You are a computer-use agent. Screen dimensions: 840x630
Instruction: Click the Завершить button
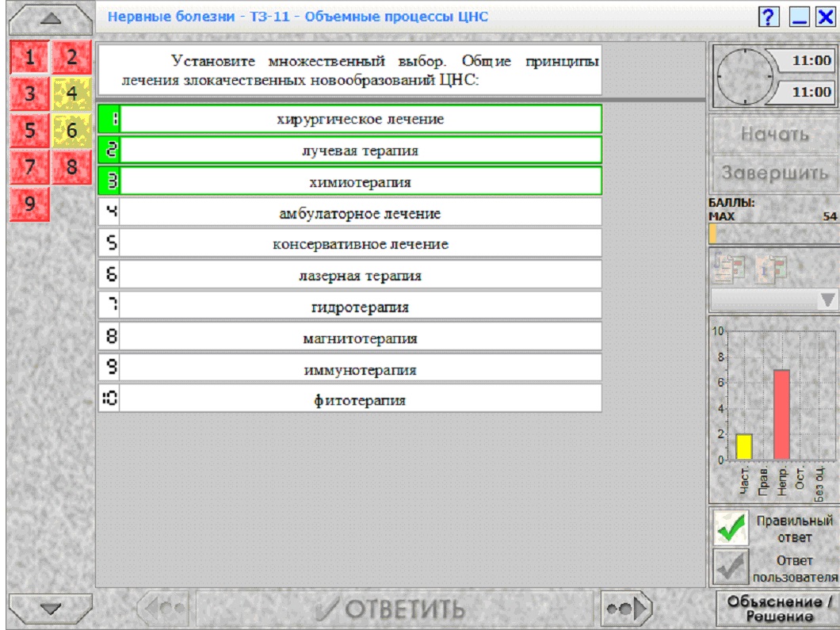click(x=775, y=173)
